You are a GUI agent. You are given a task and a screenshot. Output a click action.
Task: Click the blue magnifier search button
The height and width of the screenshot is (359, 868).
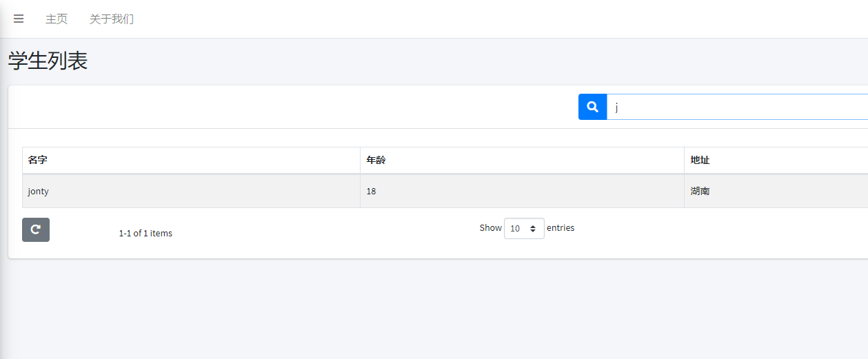[x=592, y=107]
